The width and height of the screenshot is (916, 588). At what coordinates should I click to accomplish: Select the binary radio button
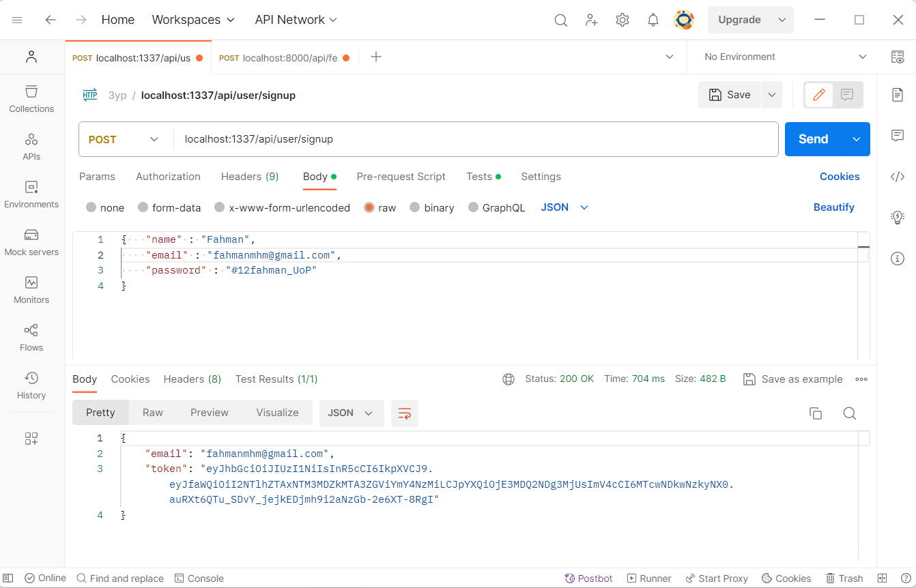tap(415, 207)
